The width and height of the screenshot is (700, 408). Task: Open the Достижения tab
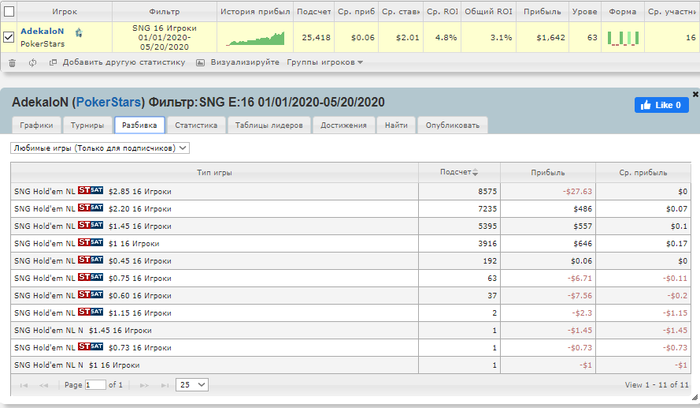pos(343,125)
